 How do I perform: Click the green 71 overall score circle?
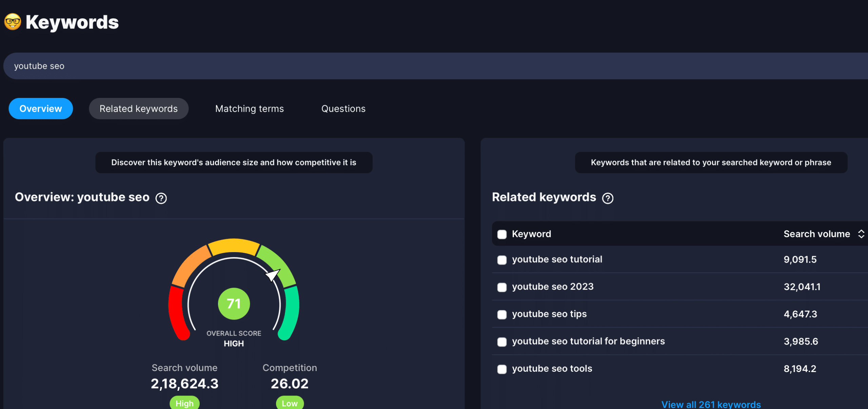coord(234,304)
